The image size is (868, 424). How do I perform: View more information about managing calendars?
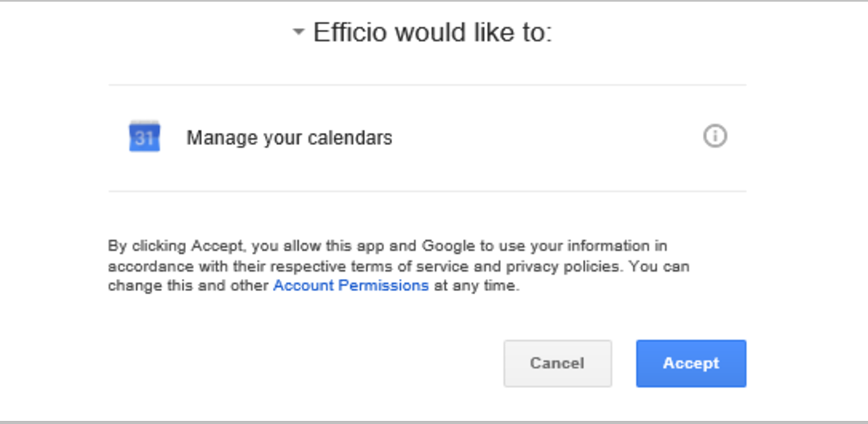tap(715, 135)
